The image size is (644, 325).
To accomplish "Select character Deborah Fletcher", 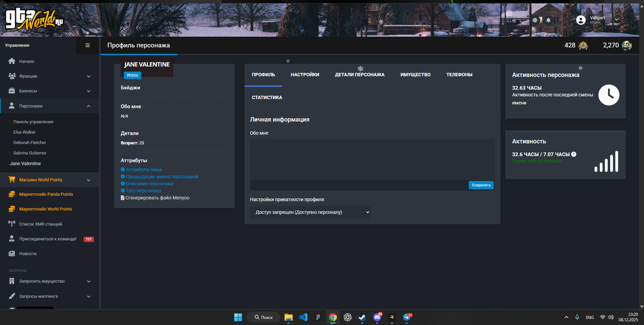I will click(30, 143).
